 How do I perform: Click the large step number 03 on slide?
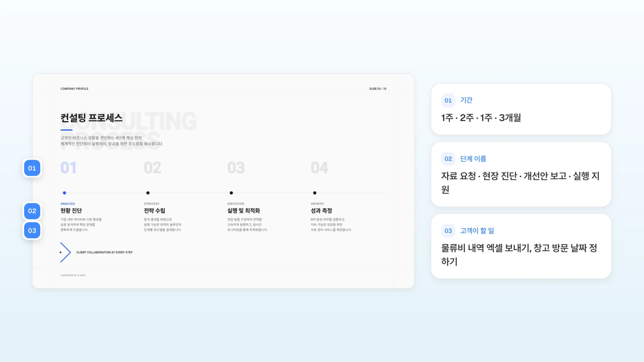click(x=236, y=168)
